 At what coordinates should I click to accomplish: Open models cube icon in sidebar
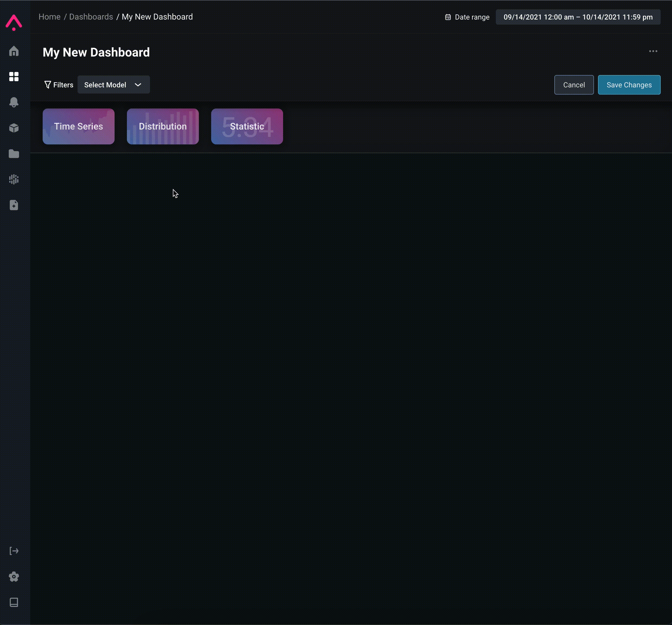tap(14, 128)
